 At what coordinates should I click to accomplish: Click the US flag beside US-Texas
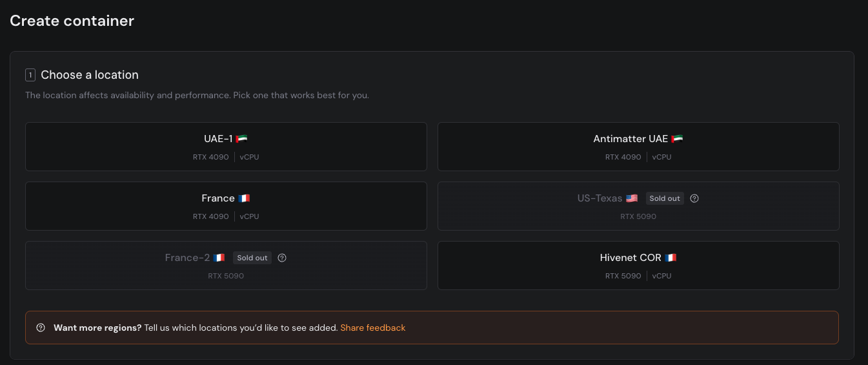click(x=632, y=198)
